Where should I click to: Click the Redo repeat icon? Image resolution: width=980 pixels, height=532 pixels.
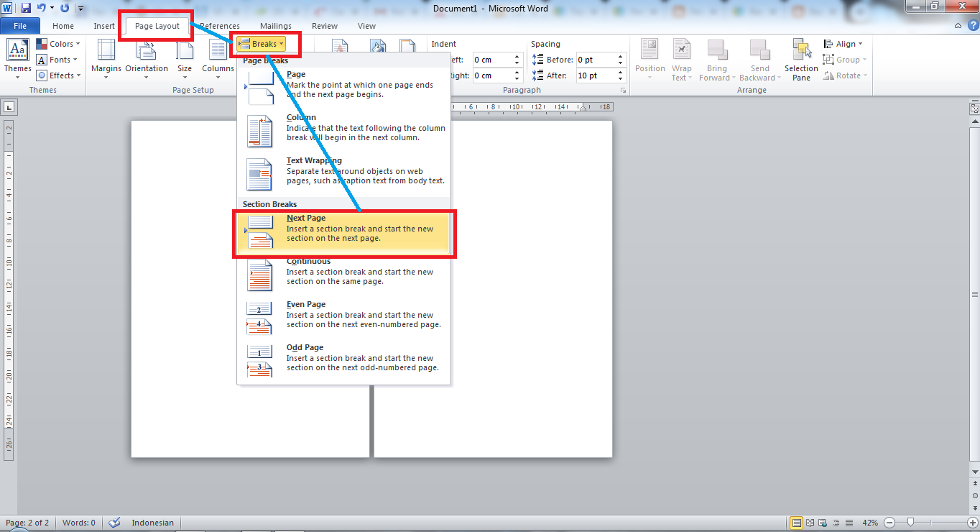pyautogui.click(x=65, y=8)
